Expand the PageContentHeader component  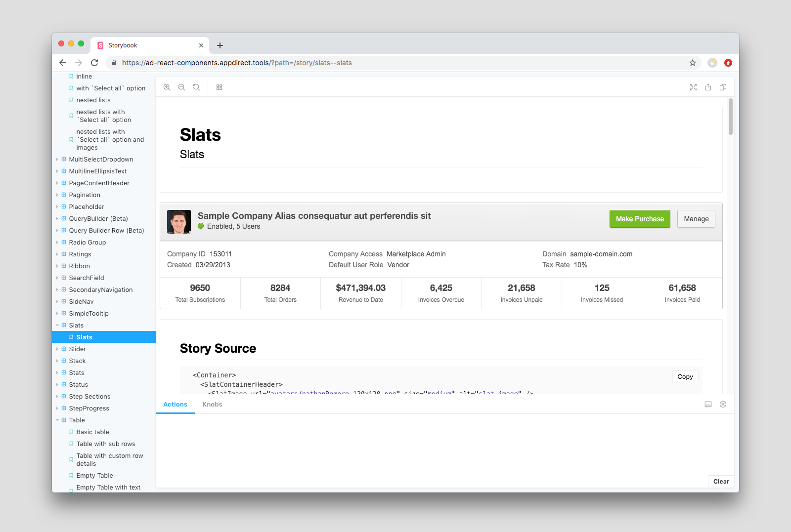click(x=99, y=183)
